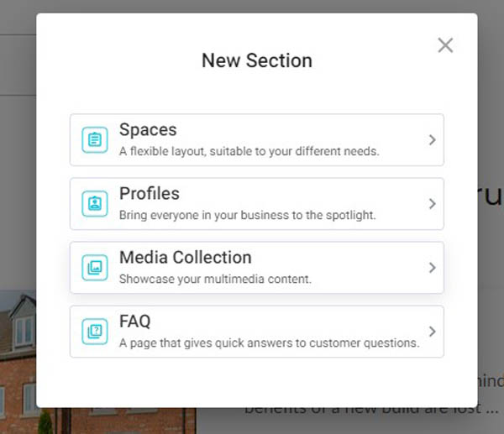Click 'Showcase your multimedia content' text
This screenshot has width=504, height=434.
click(x=215, y=280)
